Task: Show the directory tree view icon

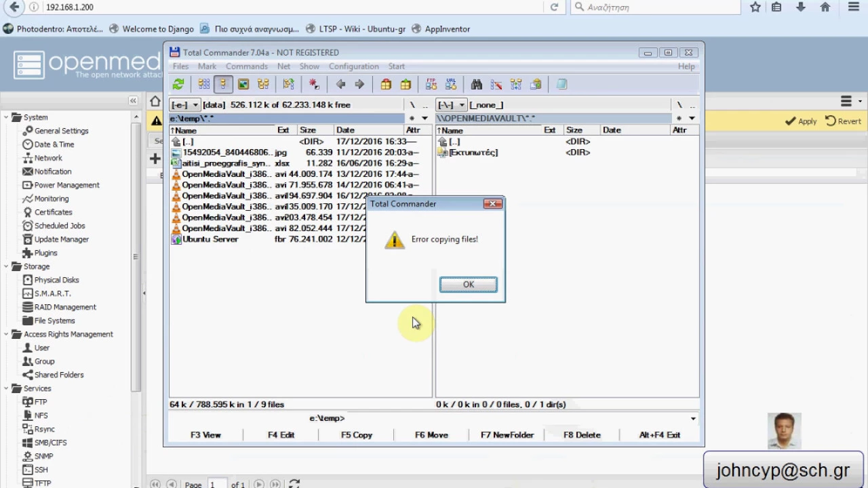Action: click(x=263, y=85)
